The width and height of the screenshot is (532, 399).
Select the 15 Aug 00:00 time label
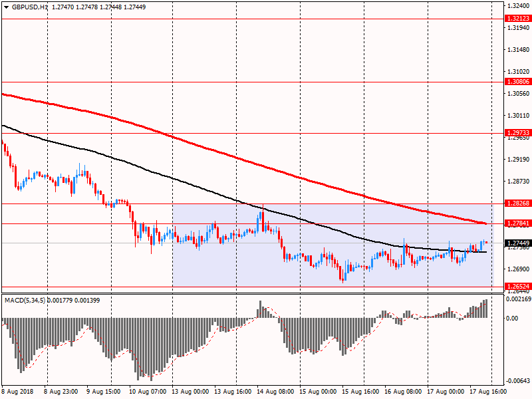(x=318, y=392)
